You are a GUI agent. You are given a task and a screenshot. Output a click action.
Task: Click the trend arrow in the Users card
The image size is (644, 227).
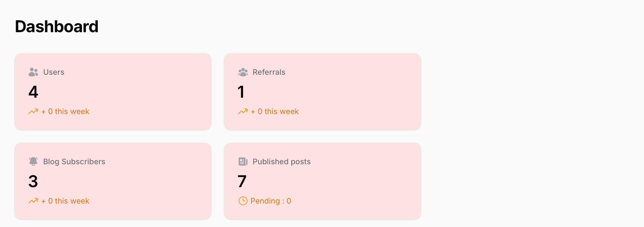(x=33, y=111)
